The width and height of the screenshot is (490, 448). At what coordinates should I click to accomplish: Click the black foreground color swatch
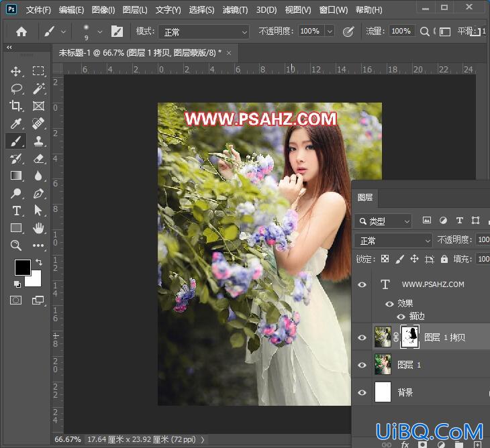click(x=23, y=267)
